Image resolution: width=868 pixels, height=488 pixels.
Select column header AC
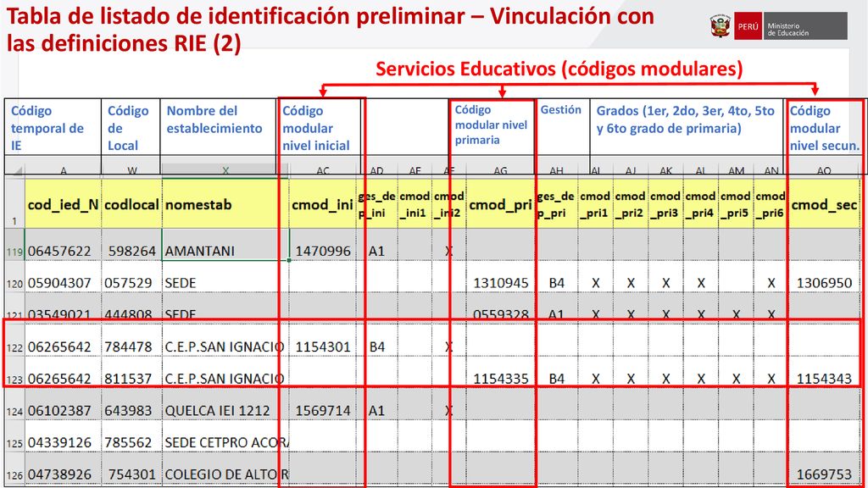pos(323,170)
